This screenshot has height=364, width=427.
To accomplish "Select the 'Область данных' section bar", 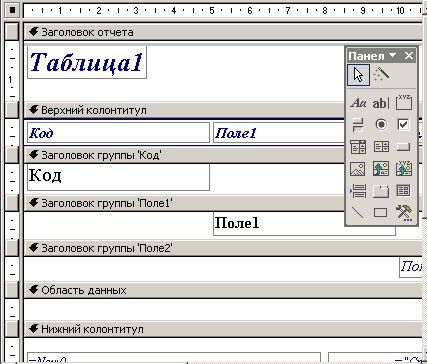I will pyautogui.click(x=223, y=290).
